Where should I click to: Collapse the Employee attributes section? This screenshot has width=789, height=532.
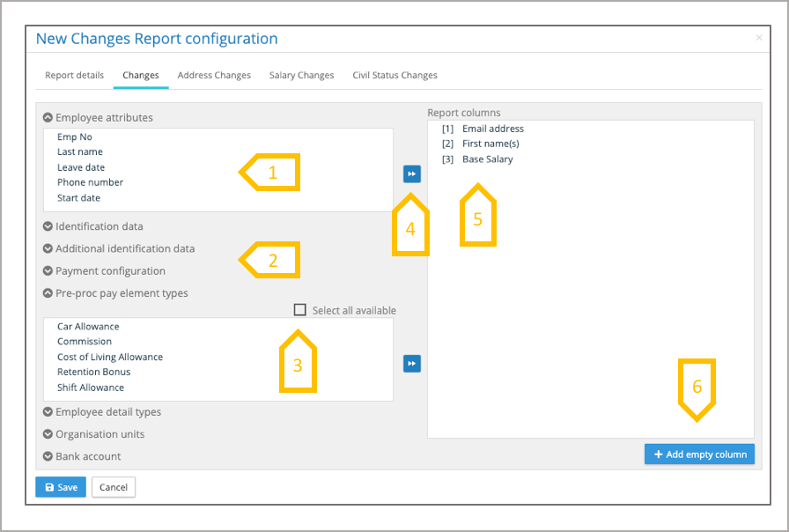(48, 117)
